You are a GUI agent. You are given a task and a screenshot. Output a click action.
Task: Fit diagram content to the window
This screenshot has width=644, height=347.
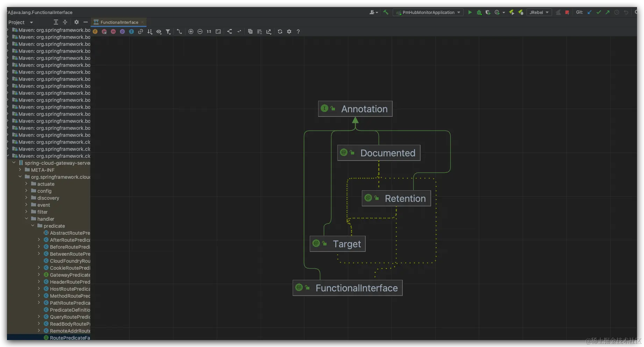point(218,31)
